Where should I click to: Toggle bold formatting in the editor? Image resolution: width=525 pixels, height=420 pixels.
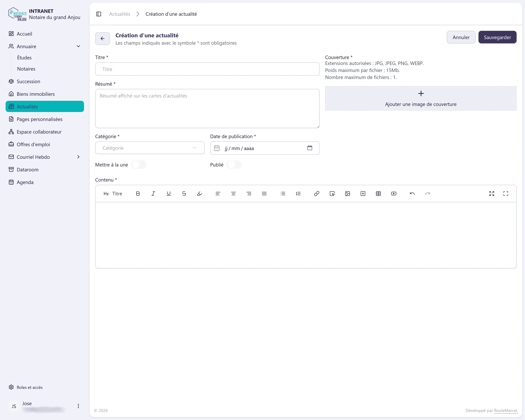138,194
